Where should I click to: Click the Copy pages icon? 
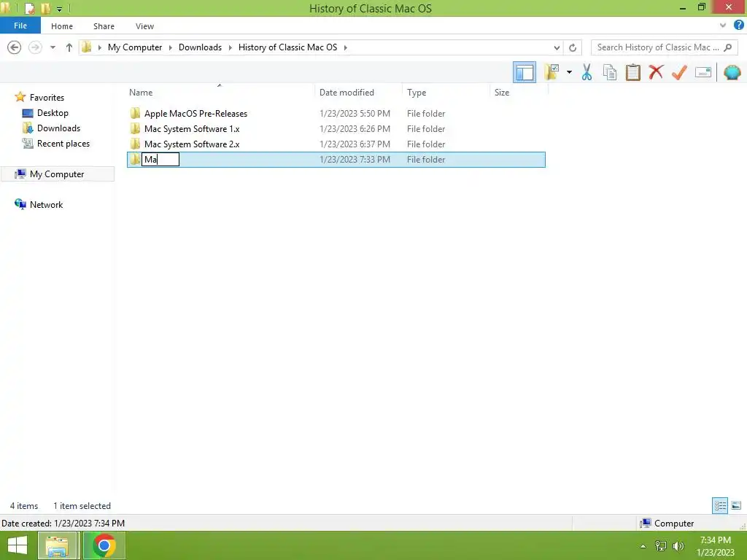pyautogui.click(x=609, y=72)
